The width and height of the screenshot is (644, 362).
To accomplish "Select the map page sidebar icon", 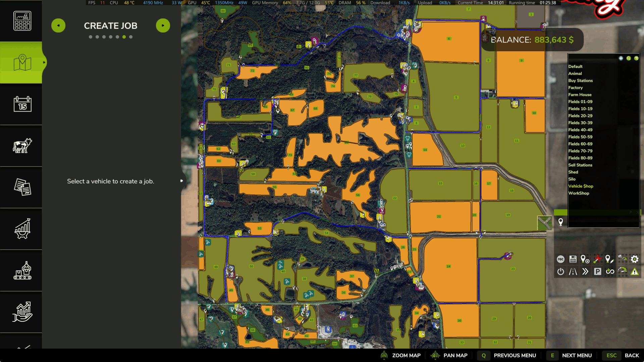I will pyautogui.click(x=22, y=62).
